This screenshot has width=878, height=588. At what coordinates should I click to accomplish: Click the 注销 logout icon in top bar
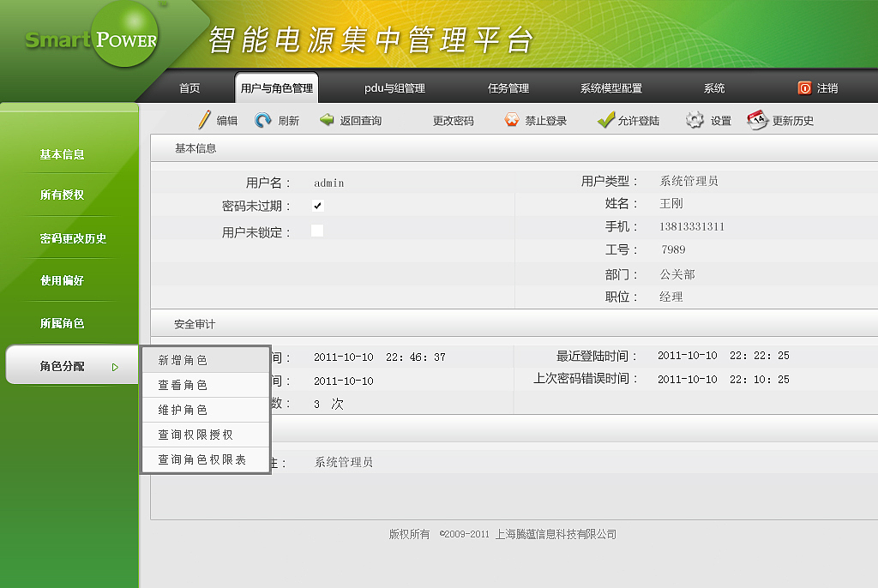(x=804, y=87)
